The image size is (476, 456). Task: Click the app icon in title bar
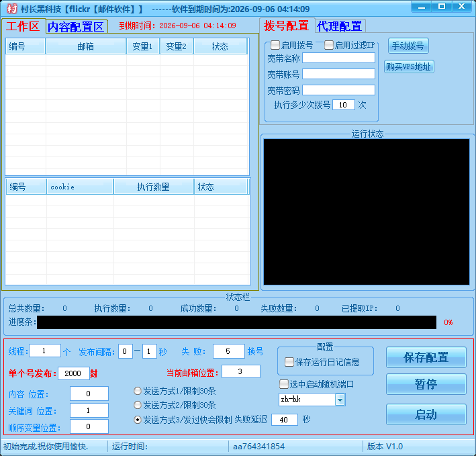[x=11, y=9]
